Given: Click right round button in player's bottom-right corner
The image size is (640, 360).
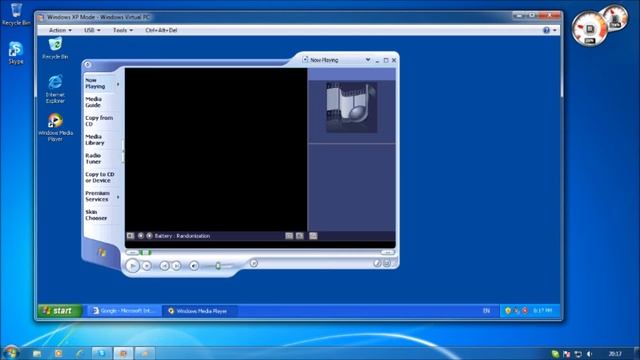Looking at the screenshot, I should [387, 263].
